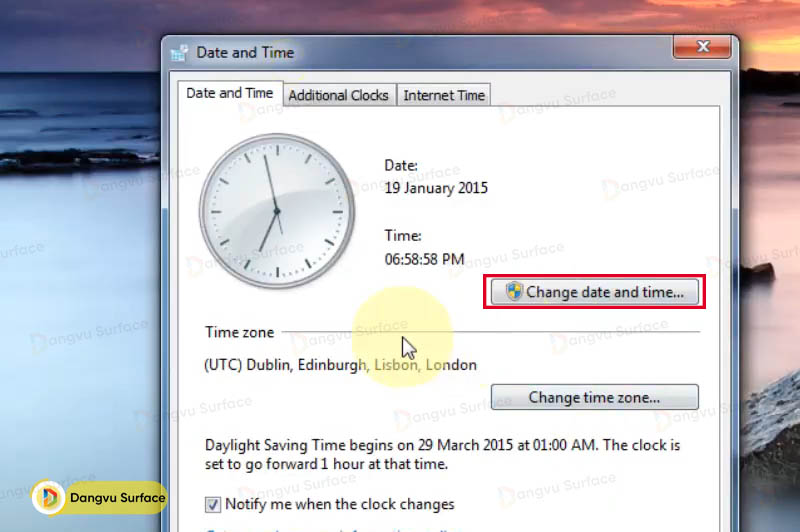Click the 06:58:58 PM time value
Viewport: 800px width, 532px height.
(x=424, y=259)
